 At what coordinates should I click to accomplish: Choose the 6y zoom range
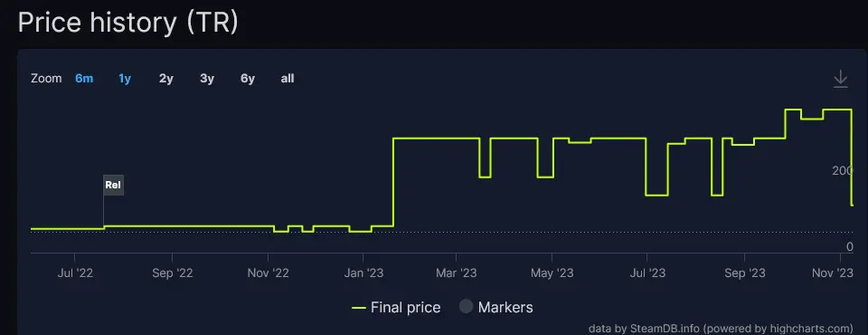click(248, 79)
